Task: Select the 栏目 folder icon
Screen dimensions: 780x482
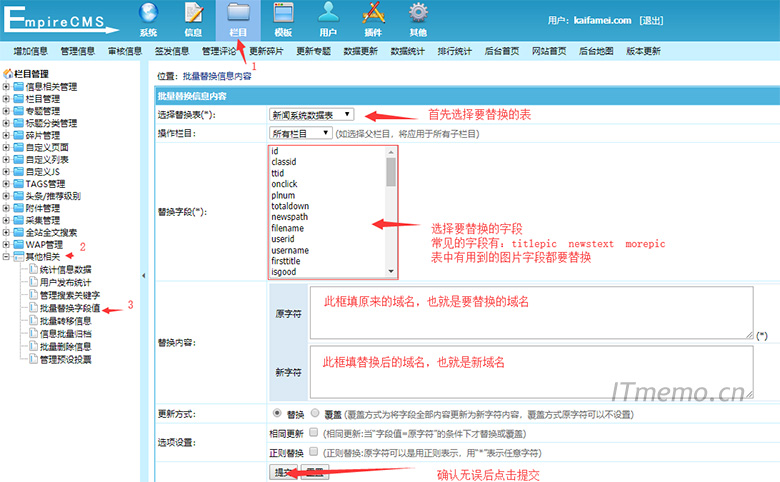Action: click(x=238, y=13)
